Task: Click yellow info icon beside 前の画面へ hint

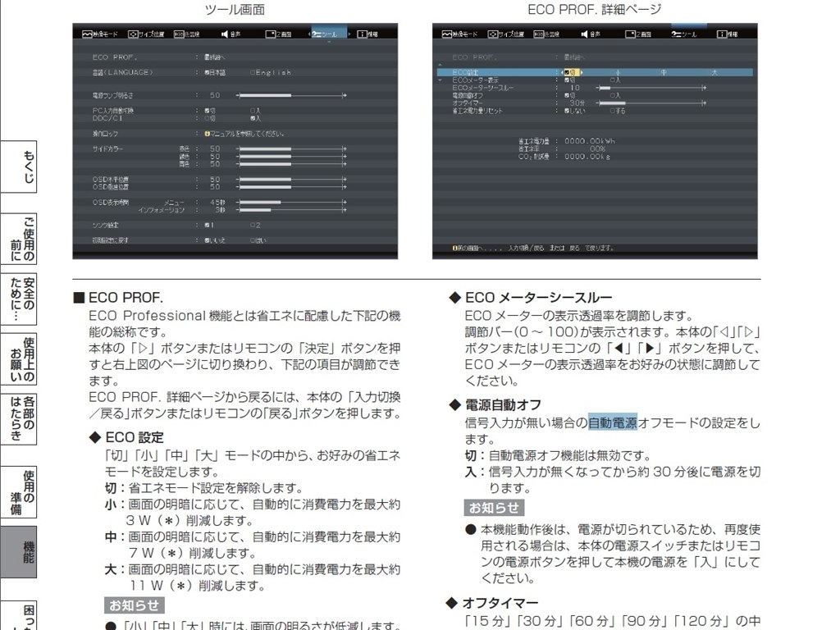Action: (x=454, y=248)
